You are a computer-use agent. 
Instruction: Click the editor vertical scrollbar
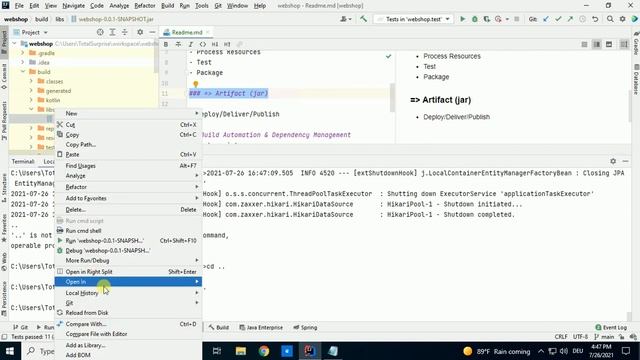click(392, 97)
